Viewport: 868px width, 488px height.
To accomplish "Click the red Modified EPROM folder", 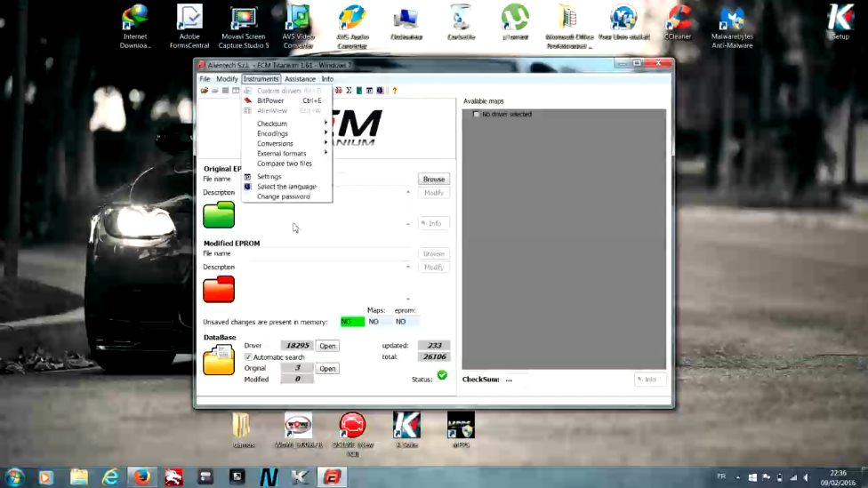I will 219,290.
